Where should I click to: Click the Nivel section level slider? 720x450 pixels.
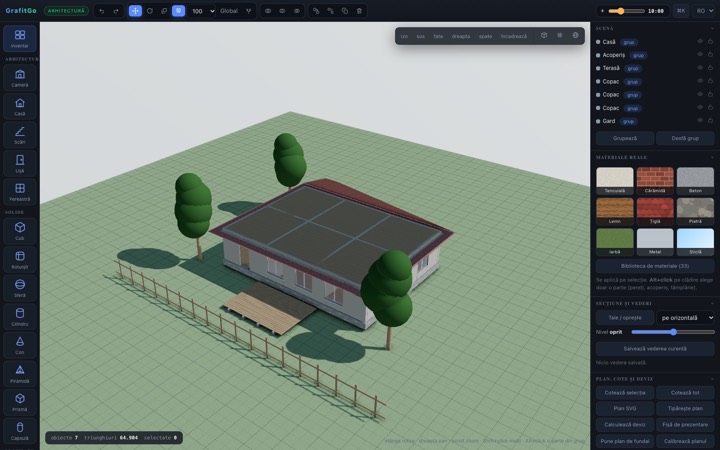(673, 332)
